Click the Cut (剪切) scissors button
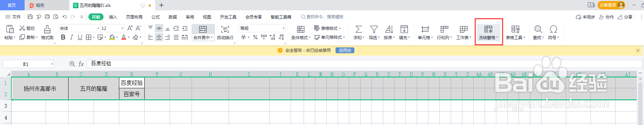 tap(27, 28)
